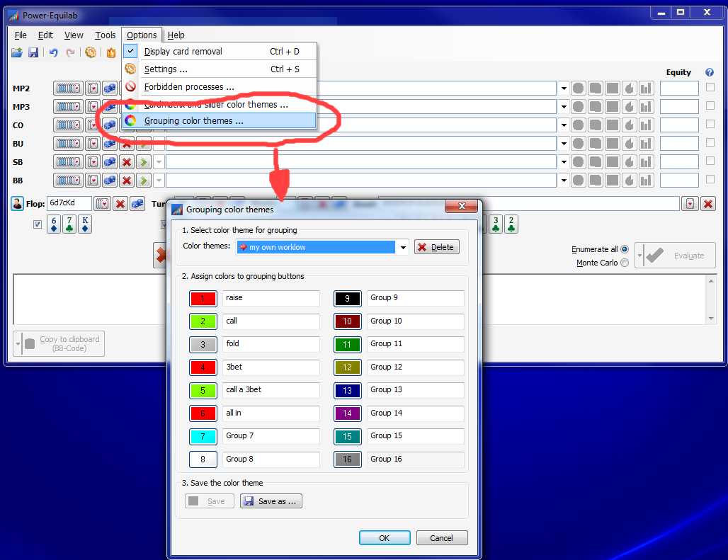
Task: Click the MP2 row bar chart icon
Action: click(646, 88)
